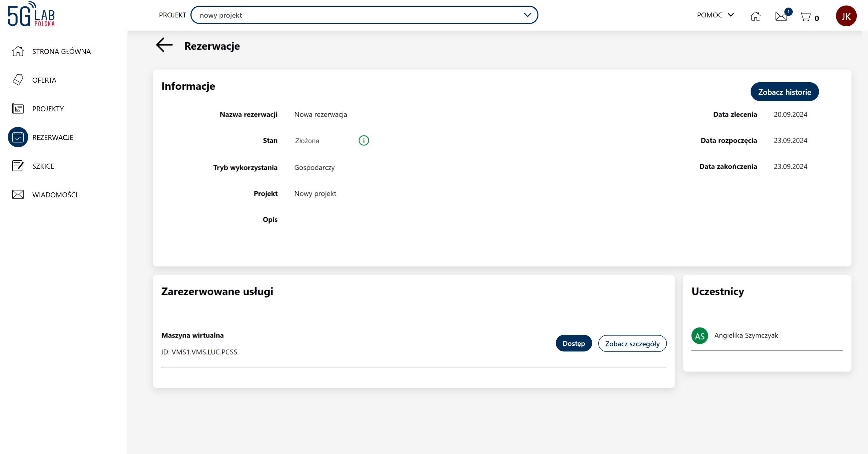Click the Zobacz historie button
Image resolution: width=868 pixels, height=454 pixels.
[x=784, y=92]
